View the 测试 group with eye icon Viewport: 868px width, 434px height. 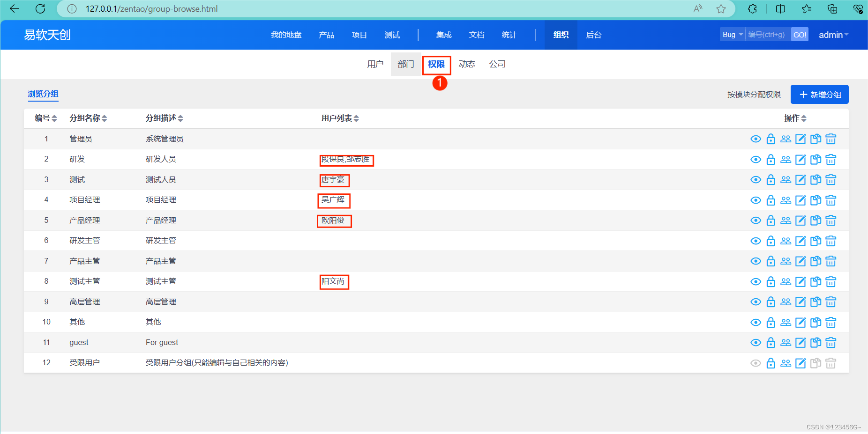click(756, 180)
